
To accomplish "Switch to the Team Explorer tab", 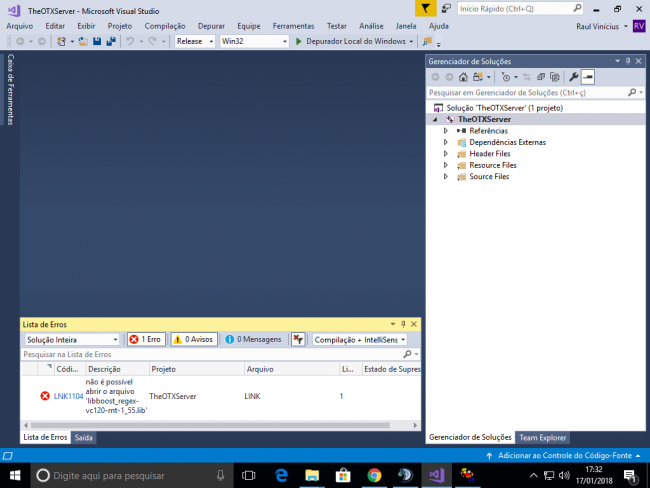I will tap(542, 437).
